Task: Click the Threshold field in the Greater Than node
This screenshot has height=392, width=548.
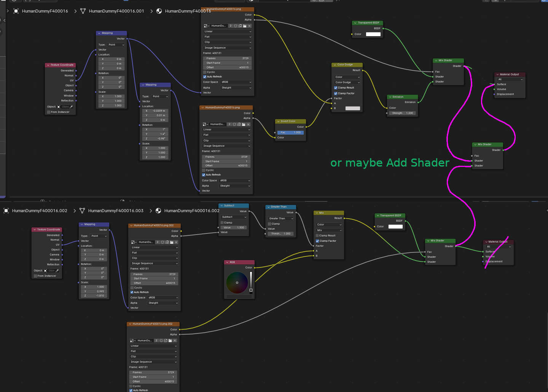Action: 281,234
